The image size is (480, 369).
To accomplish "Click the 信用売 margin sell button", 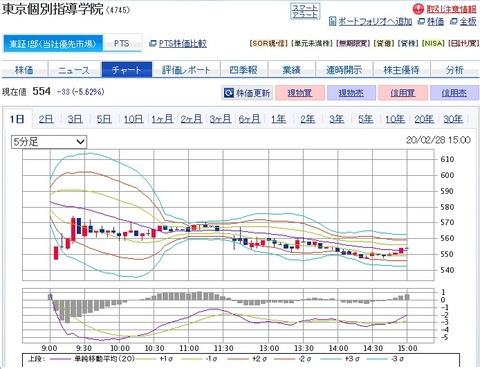I will click(454, 93).
